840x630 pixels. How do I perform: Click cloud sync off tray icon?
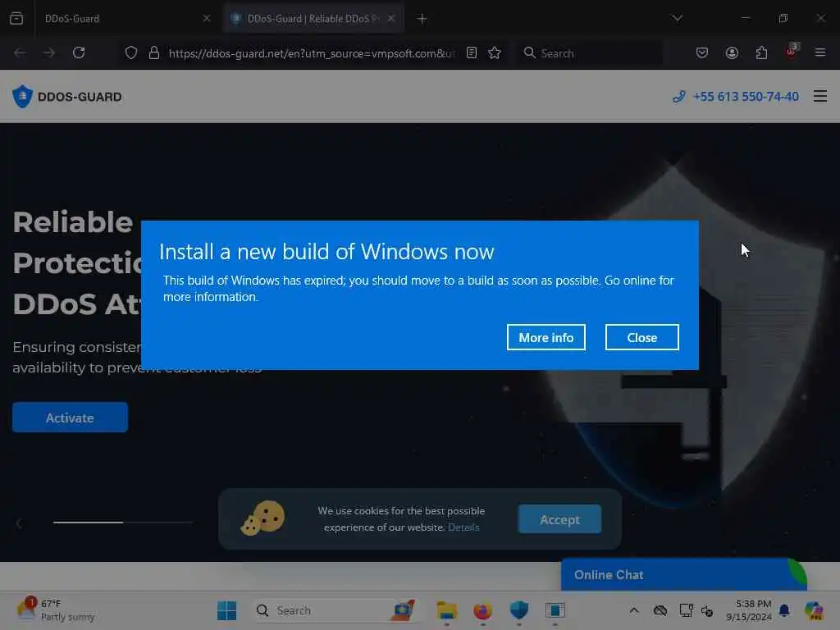(660, 610)
